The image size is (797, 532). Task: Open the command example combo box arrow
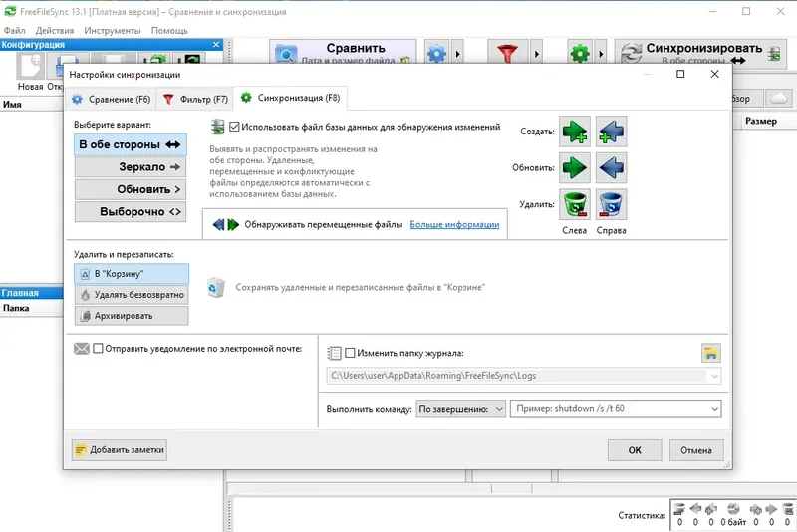[714, 409]
